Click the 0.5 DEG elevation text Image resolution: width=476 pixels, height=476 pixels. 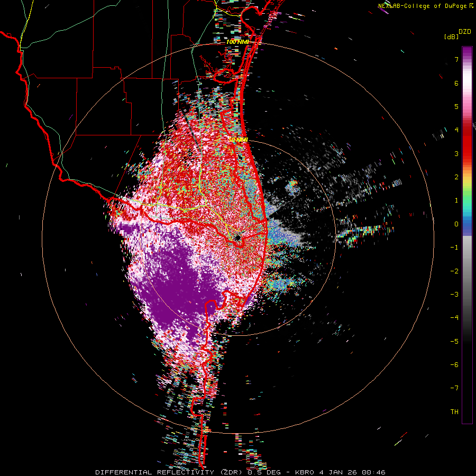pyautogui.click(x=264, y=472)
